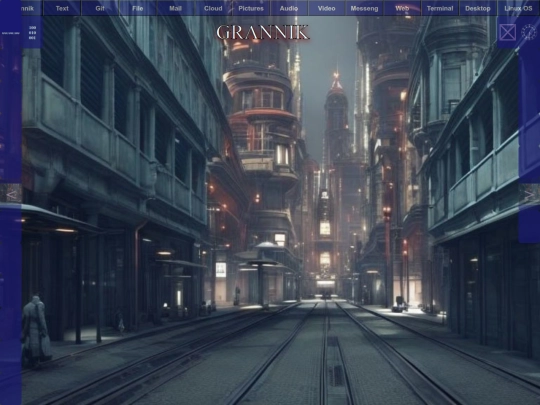Click the left arrow on the left panel
Image resolution: width=540 pixels, height=405 pixels.
(x=11, y=195)
